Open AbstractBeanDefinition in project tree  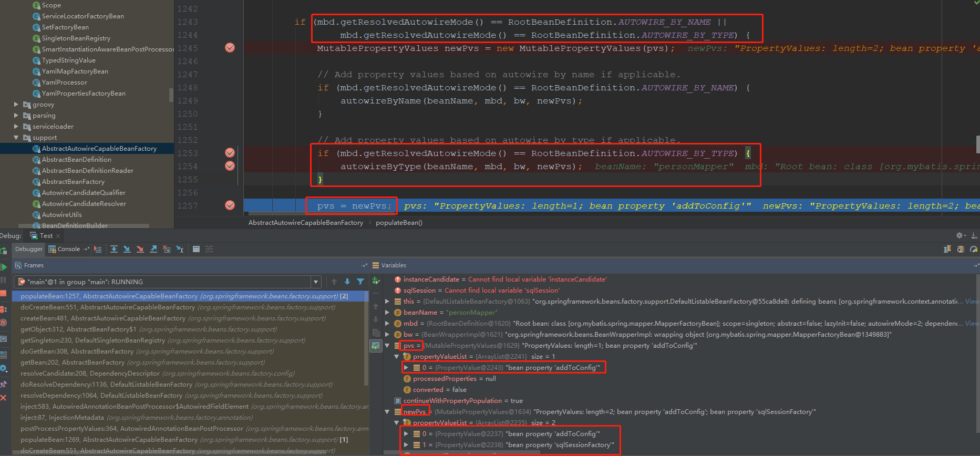[76, 160]
